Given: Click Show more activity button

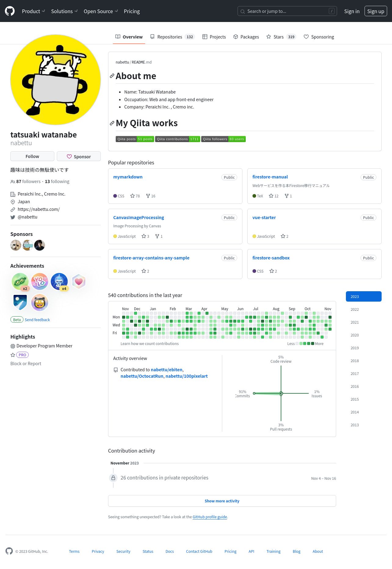Looking at the screenshot, I should (x=222, y=501).
